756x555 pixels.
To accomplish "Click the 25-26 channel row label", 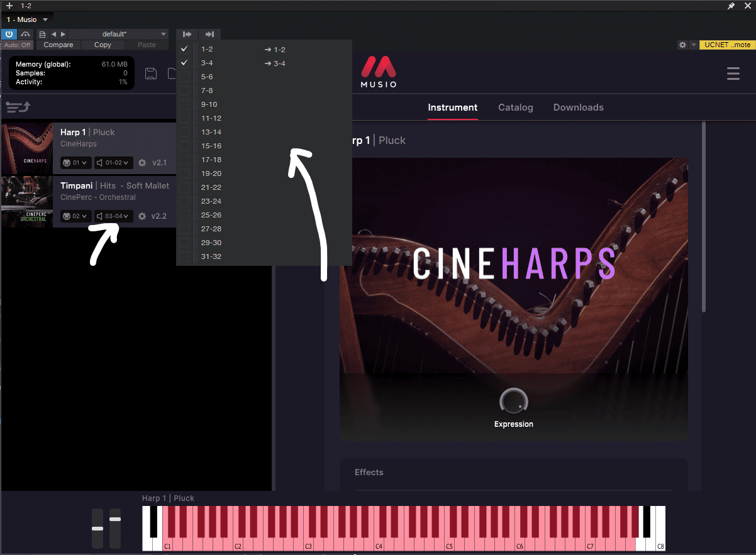I will point(211,215).
